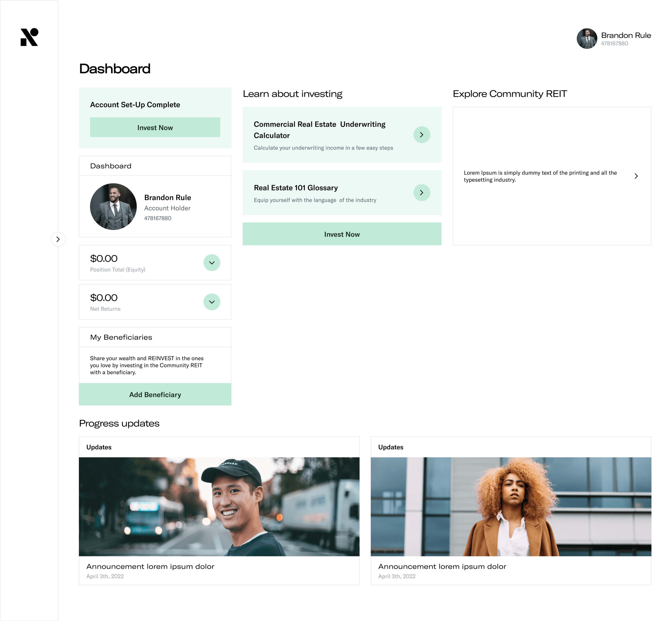This screenshot has height=621, width=672.
Task: Select the My Beneficiaries header
Action: pyautogui.click(x=121, y=337)
